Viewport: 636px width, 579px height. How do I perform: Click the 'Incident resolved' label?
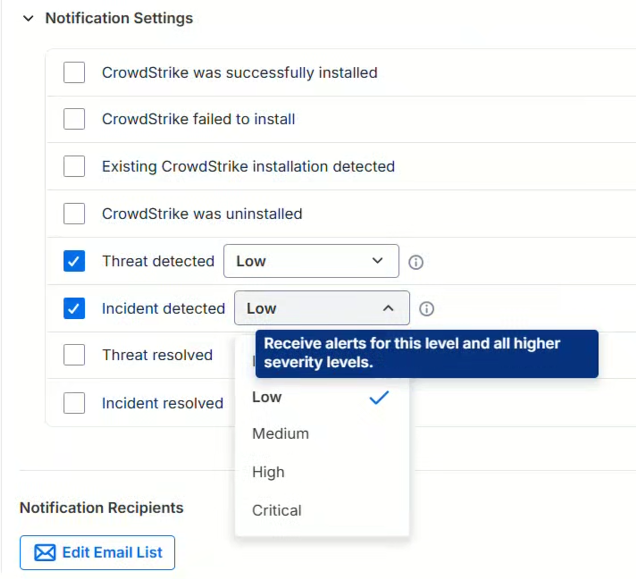(163, 403)
